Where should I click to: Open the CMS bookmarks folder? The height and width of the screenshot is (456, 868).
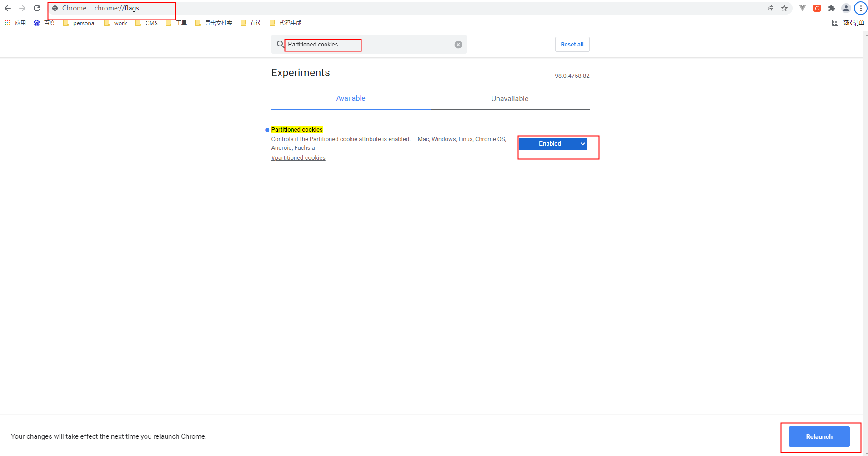(146, 23)
